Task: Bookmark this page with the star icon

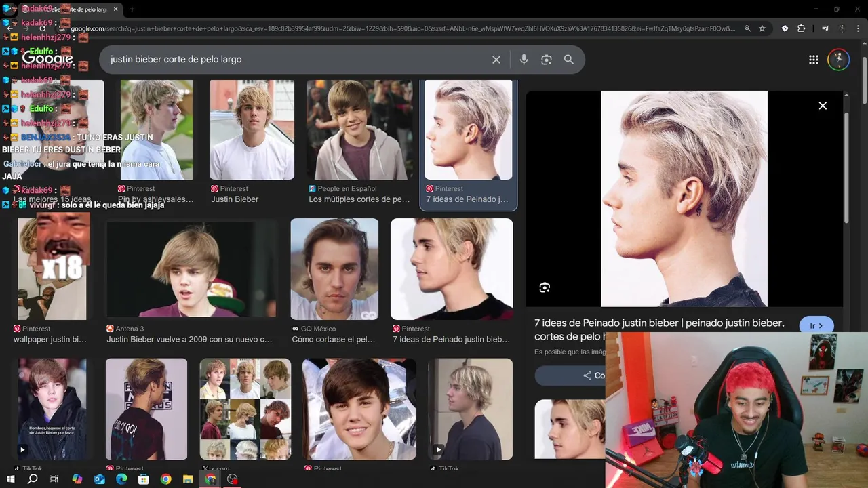Action: click(x=762, y=28)
